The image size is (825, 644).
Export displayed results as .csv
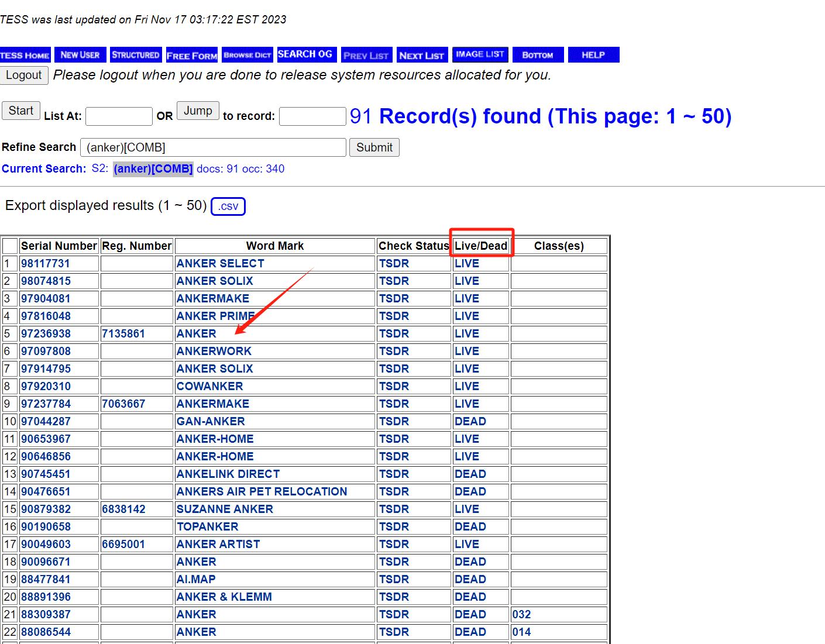[228, 206]
